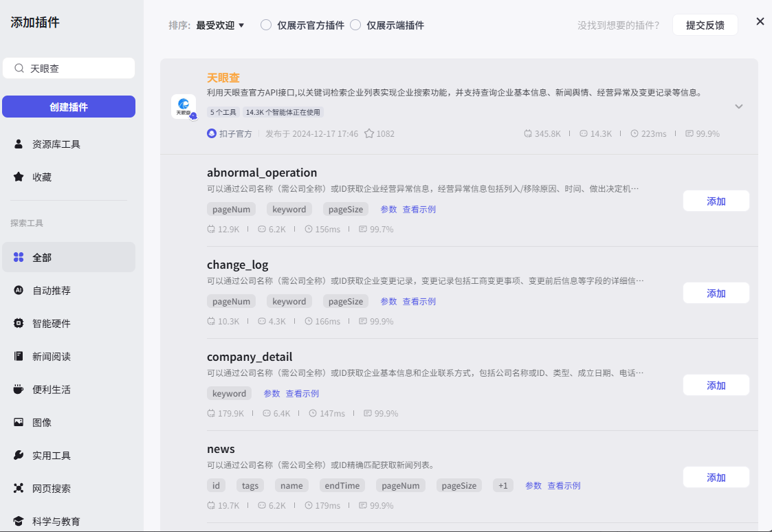Click the bot icon beside 4.3K

click(x=262, y=321)
